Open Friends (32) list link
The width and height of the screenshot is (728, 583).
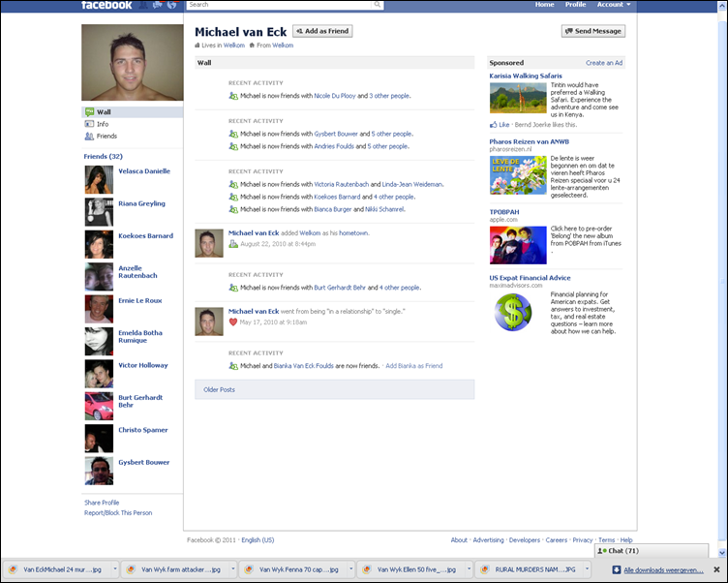click(x=103, y=157)
